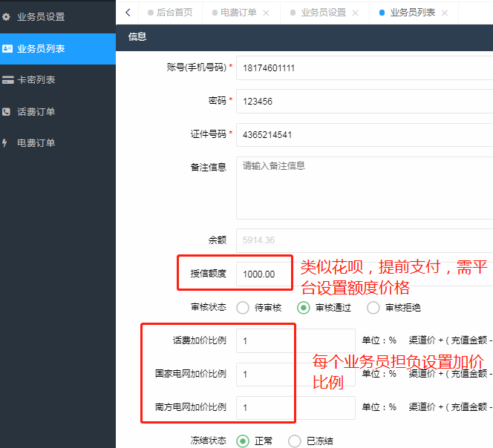The width and height of the screenshot is (493, 448).
Task: Click the 冻结状态 label
Action: click(209, 441)
